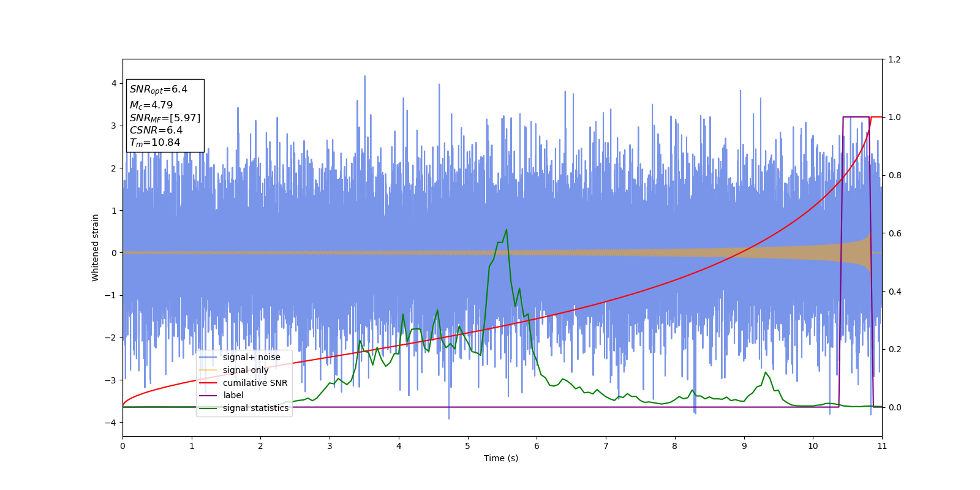The width and height of the screenshot is (980, 490).
Task: Click the left y-axis tick label 1
Action: [x=114, y=211]
